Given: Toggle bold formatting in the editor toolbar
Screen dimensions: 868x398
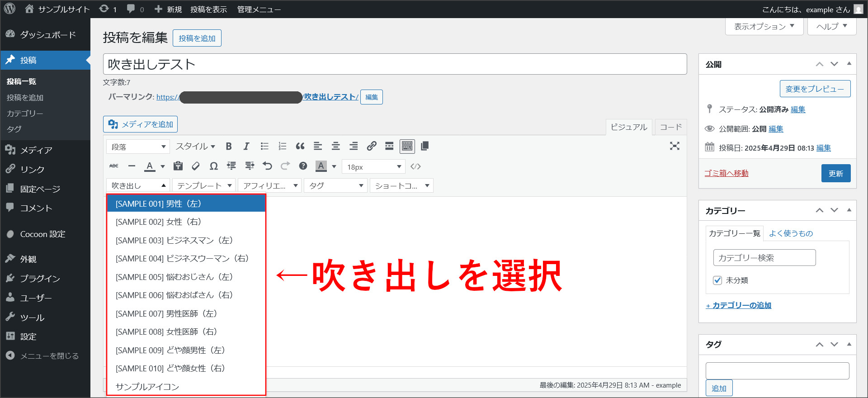Looking at the screenshot, I should click(x=229, y=146).
